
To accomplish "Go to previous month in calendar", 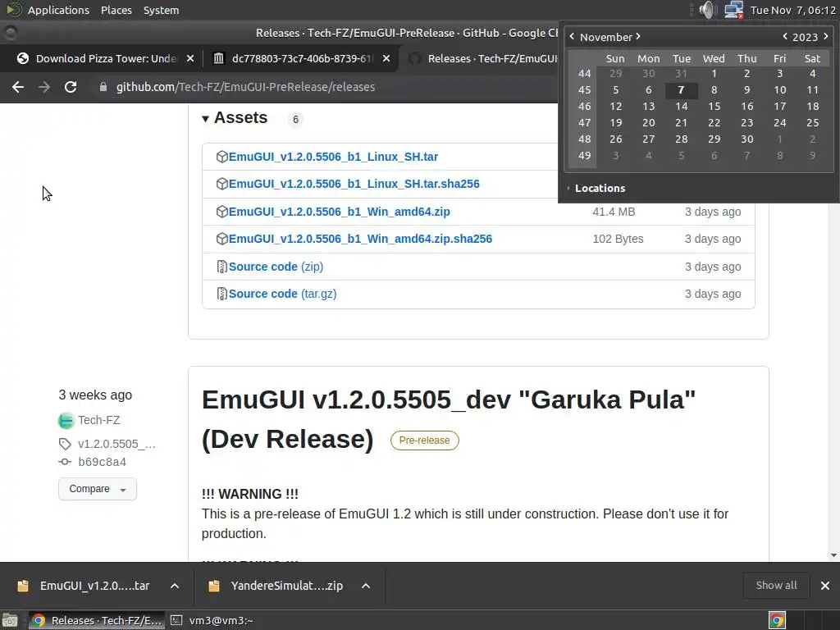I will pyautogui.click(x=572, y=36).
